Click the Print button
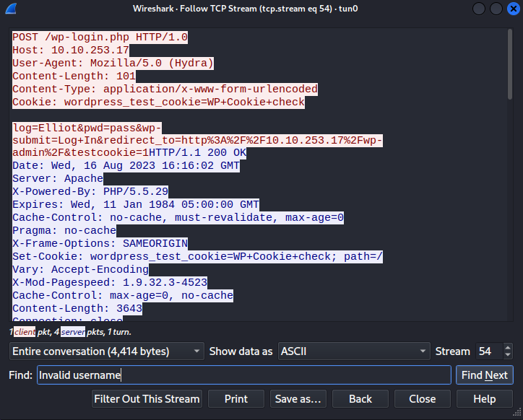The image size is (523, 420). tap(236, 399)
